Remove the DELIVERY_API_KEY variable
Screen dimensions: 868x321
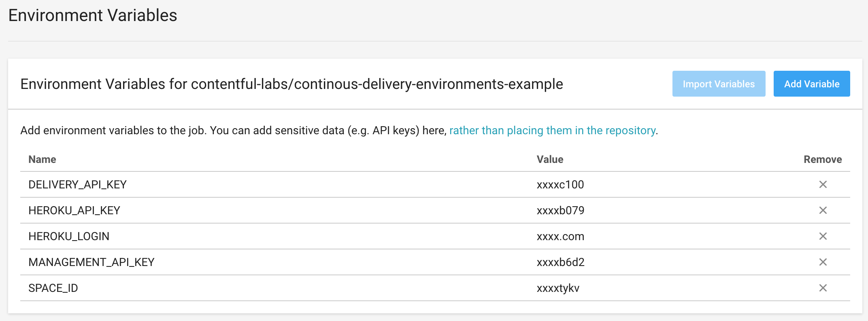click(823, 184)
